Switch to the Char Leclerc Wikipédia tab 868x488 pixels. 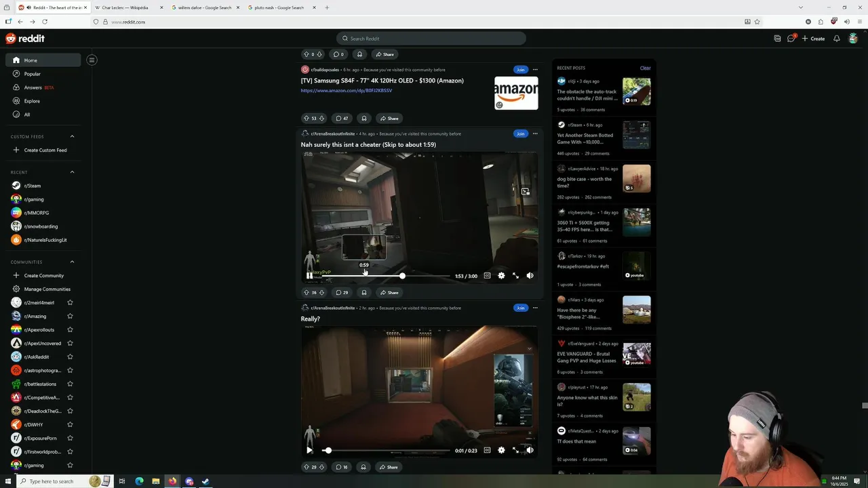127,7
